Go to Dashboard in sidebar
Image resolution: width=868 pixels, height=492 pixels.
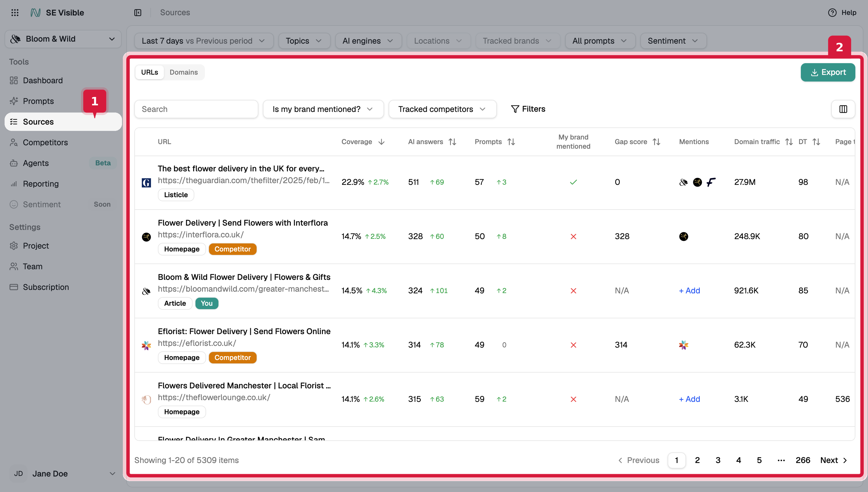pyautogui.click(x=63, y=80)
